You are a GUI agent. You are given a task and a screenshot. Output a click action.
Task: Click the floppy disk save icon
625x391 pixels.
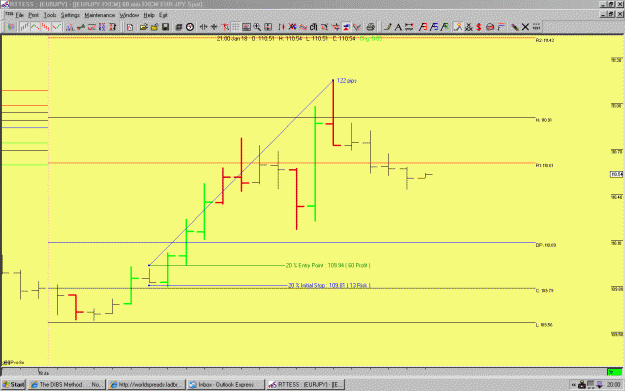[x=165, y=27]
